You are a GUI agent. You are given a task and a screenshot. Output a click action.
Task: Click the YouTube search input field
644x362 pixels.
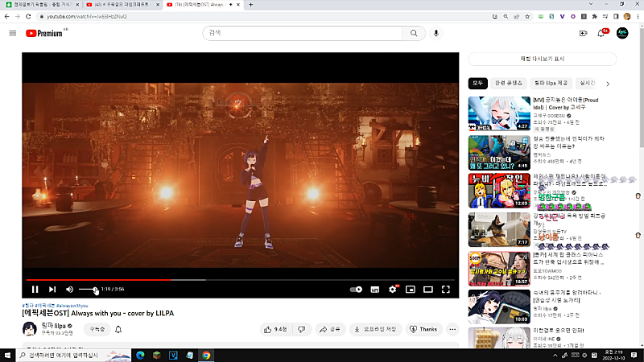(303, 33)
